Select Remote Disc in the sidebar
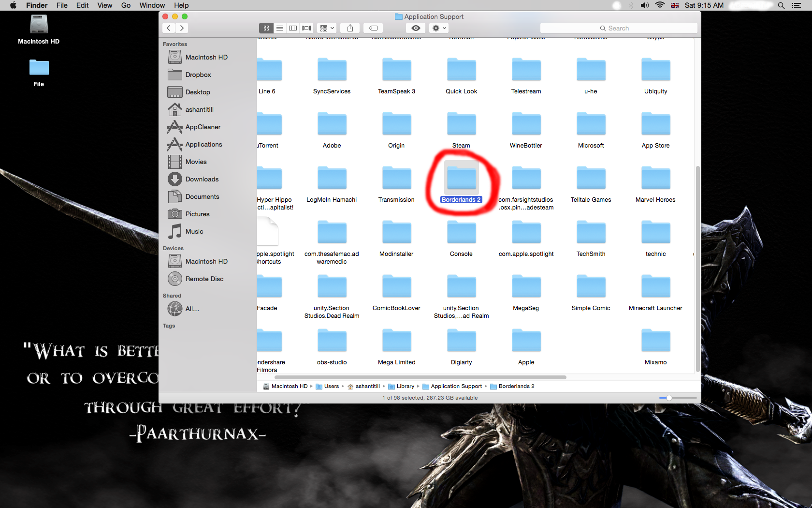Image resolution: width=812 pixels, height=508 pixels. (x=207, y=279)
